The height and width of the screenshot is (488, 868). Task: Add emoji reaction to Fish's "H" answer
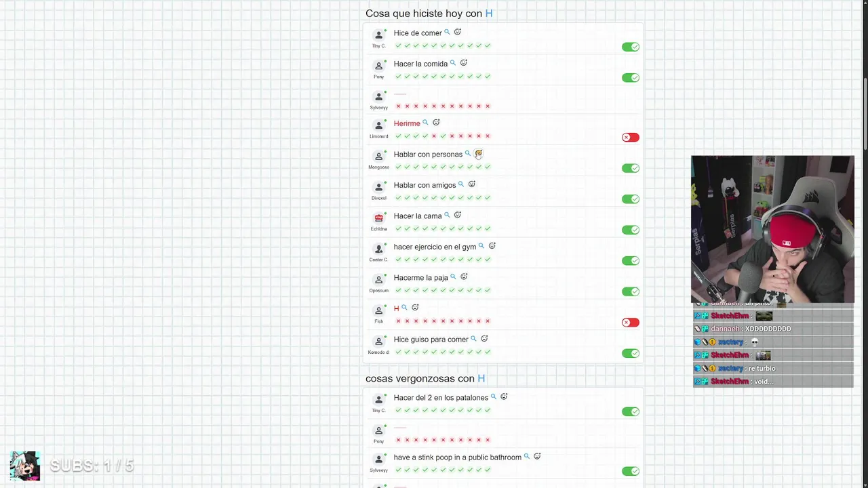[x=415, y=308]
